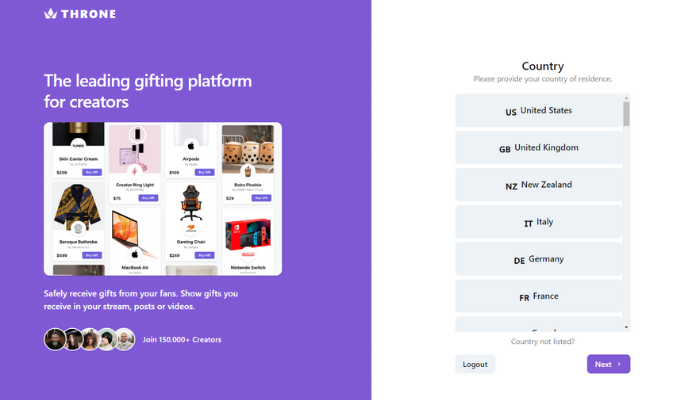
Task: Click the first creator avatar photo
Action: pyautogui.click(x=55, y=339)
